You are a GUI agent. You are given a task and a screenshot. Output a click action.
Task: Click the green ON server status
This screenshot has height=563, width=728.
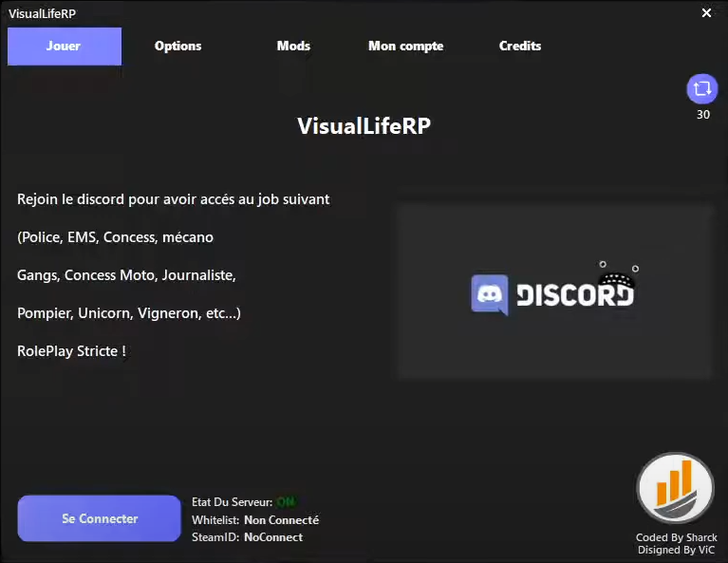(x=286, y=501)
